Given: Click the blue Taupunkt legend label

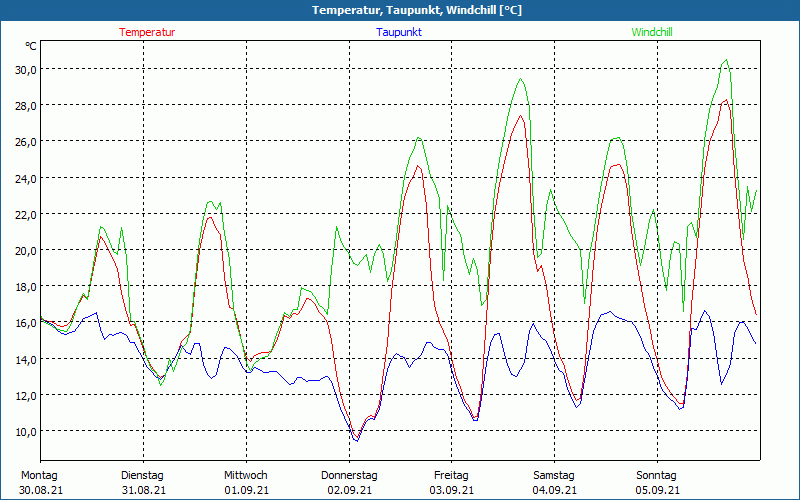Looking at the screenshot, I should pyautogui.click(x=399, y=32).
